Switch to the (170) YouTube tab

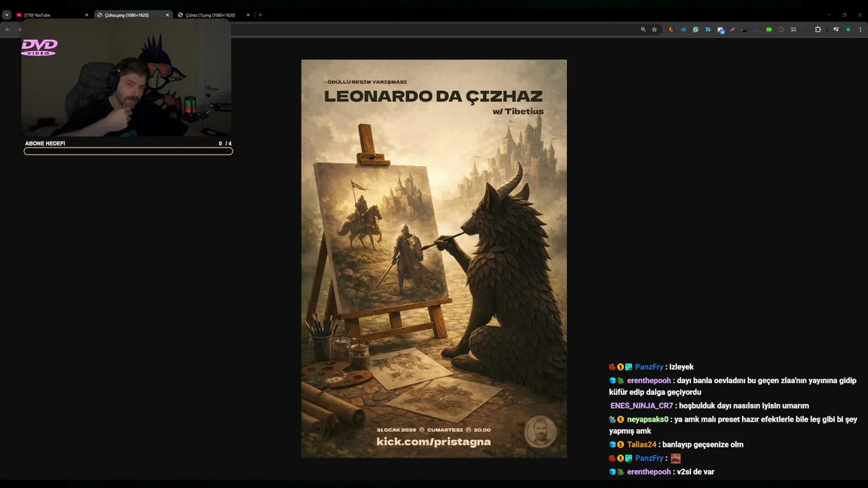pyautogui.click(x=52, y=15)
